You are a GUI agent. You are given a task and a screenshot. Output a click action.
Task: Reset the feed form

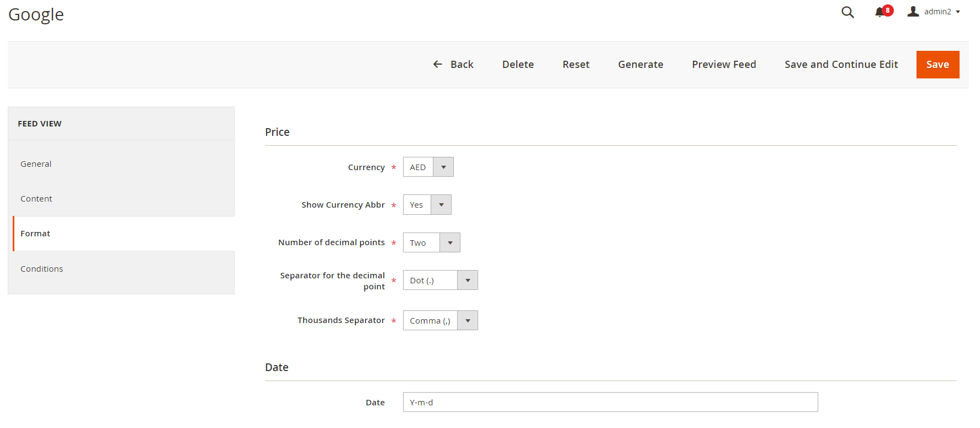click(576, 65)
